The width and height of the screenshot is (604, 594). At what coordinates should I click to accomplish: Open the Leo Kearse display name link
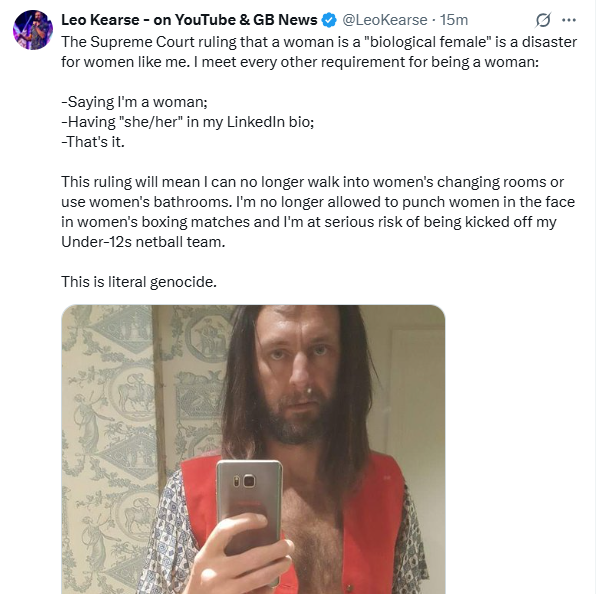pyautogui.click(x=99, y=20)
